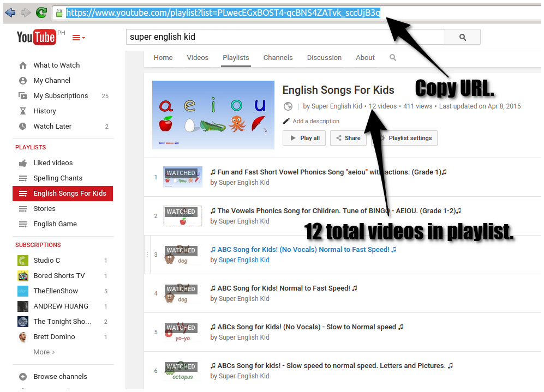Viewport: 544px width, 392px height.
Task: Click Super English Kid under video 3
Action: point(244,260)
